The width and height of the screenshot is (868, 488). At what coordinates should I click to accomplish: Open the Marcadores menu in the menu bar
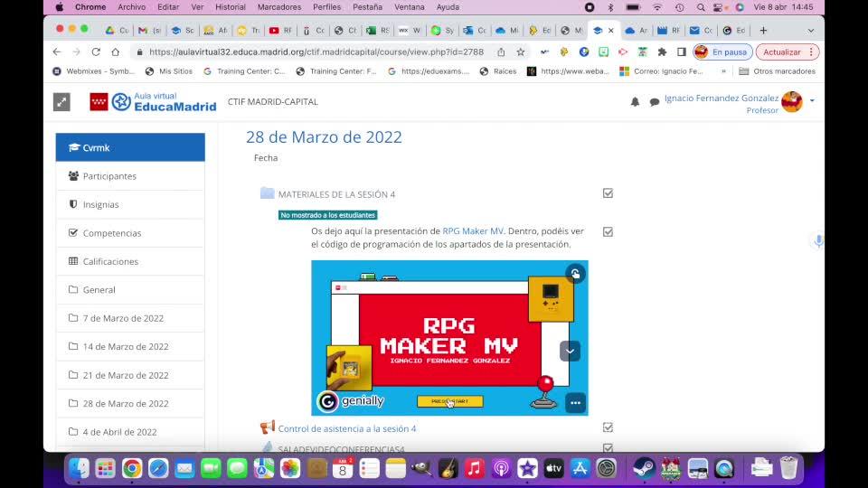coord(279,6)
